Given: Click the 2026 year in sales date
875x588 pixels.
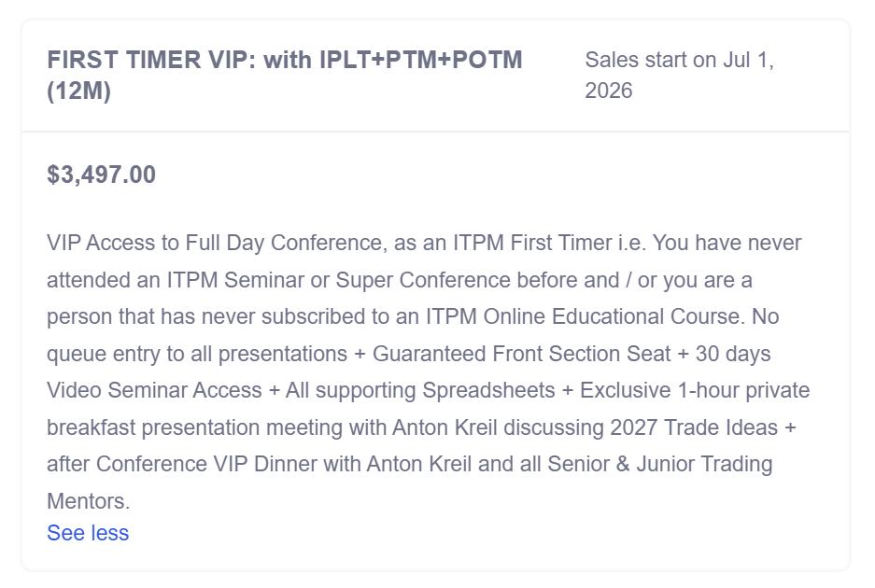Looking at the screenshot, I should [608, 91].
